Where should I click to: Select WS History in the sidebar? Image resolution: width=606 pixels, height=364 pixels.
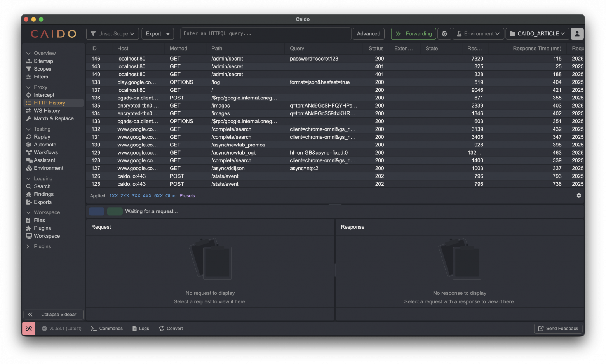click(x=47, y=111)
